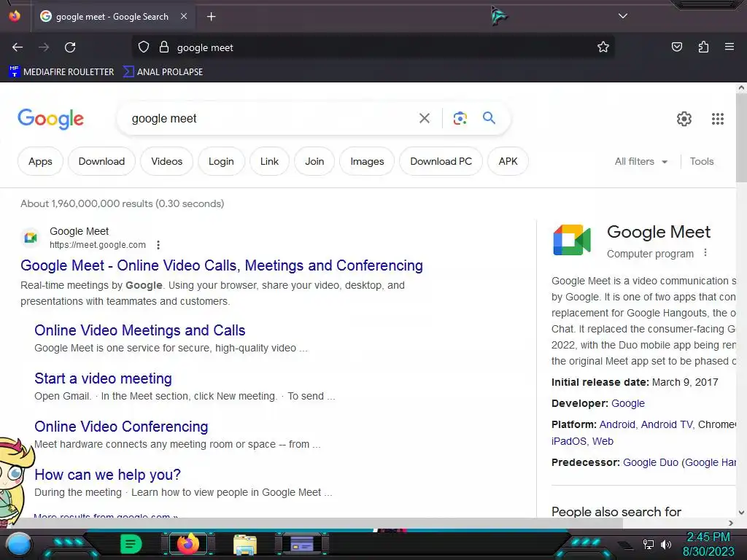
Task: Select the Apps filter chip
Action: pyautogui.click(x=40, y=161)
